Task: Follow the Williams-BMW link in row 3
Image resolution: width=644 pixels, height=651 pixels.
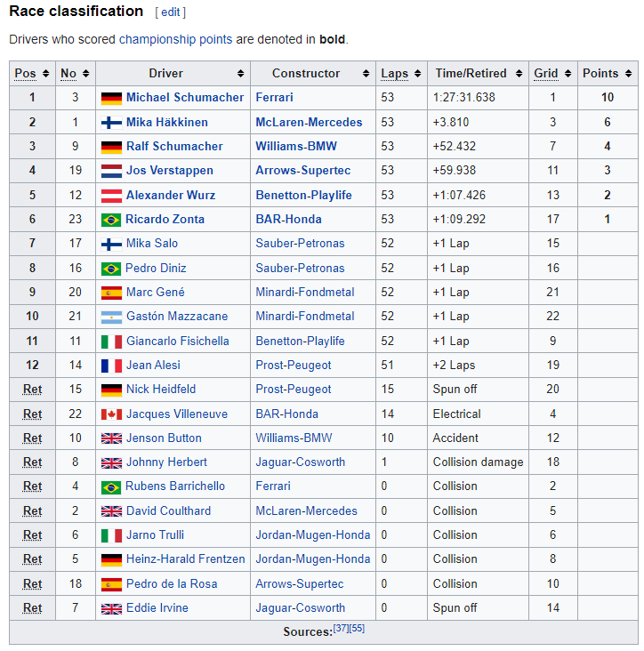Action: point(296,146)
